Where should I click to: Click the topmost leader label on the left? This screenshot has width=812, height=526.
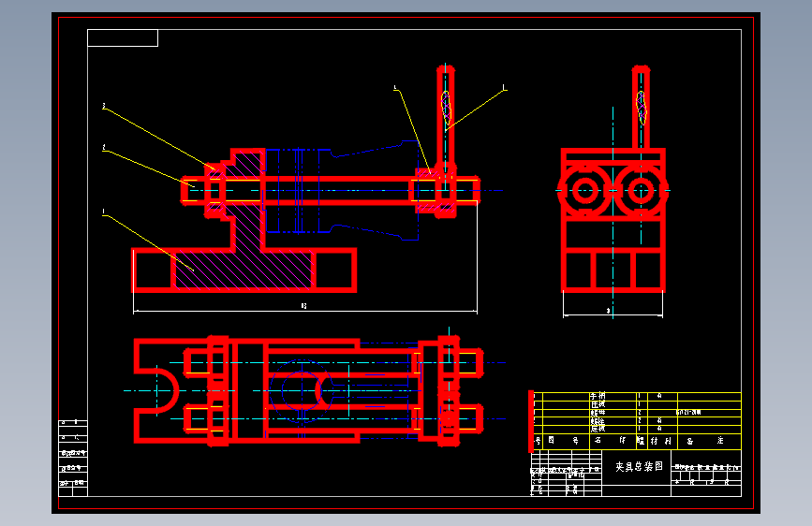tap(104, 106)
